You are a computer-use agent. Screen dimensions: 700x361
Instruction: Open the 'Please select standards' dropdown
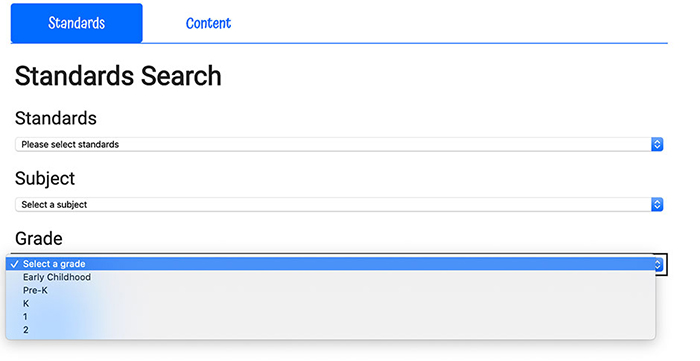tap(339, 144)
